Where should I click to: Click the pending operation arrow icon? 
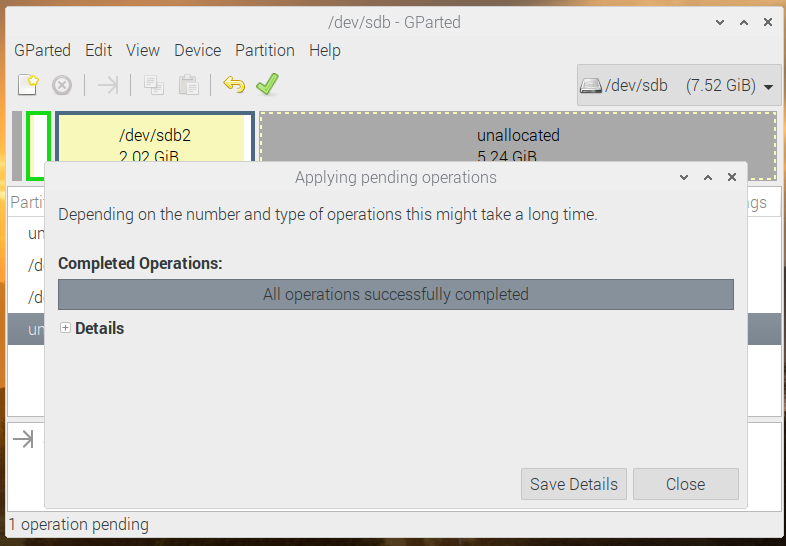(23, 439)
